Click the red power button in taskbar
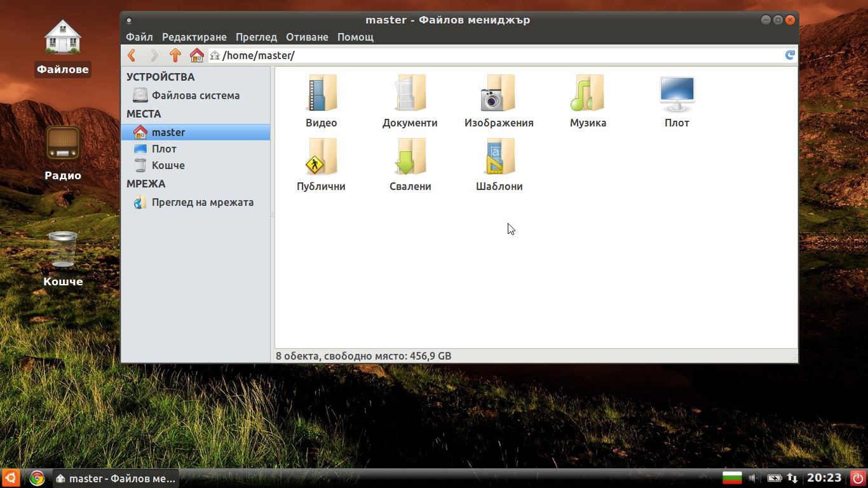The width and height of the screenshot is (868, 488). tap(858, 478)
